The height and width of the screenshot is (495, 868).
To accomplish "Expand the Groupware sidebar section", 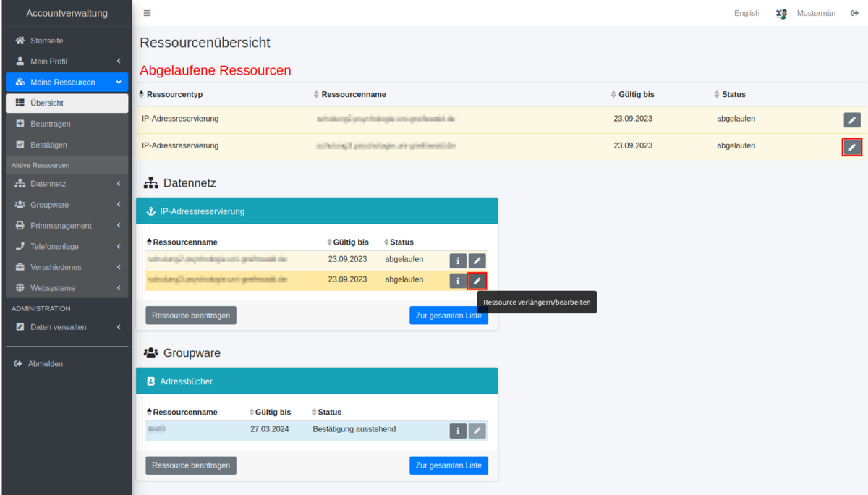I will (x=67, y=205).
